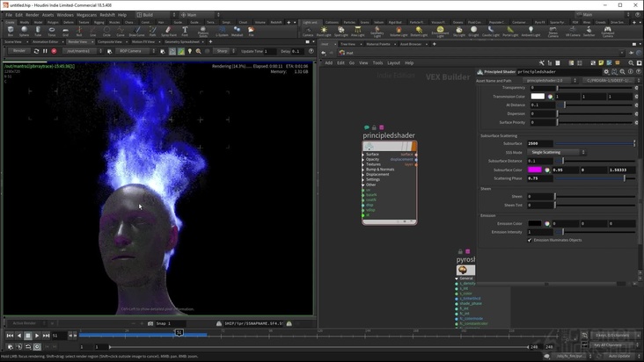
Task: Select the Spray Paint shelf tool
Action: tap(169, 31)
